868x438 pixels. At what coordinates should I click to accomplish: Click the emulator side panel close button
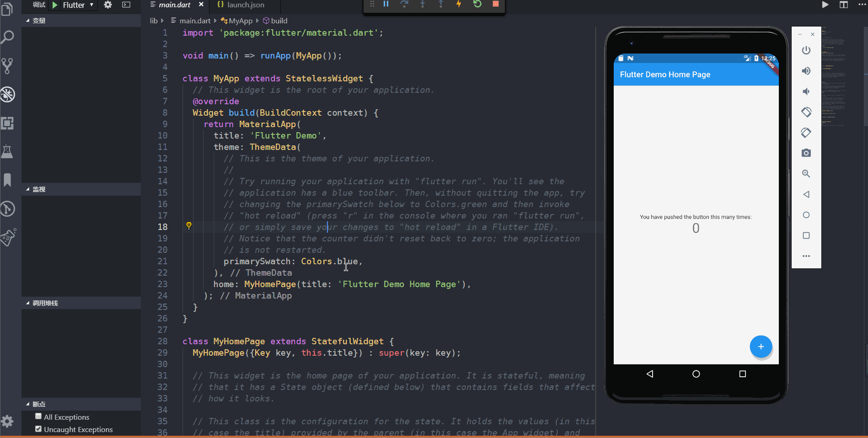coord(813,34)
